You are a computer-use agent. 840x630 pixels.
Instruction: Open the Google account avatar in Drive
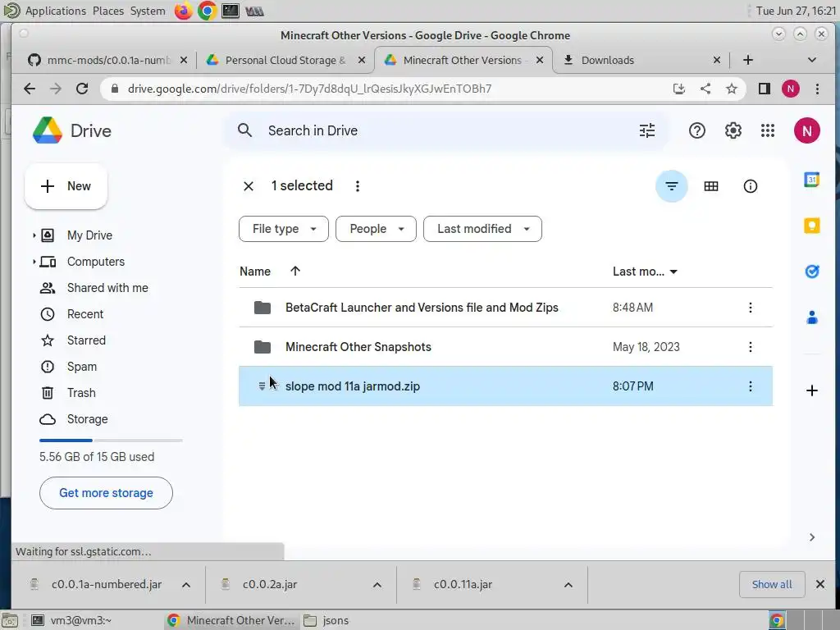pos(807,130)
